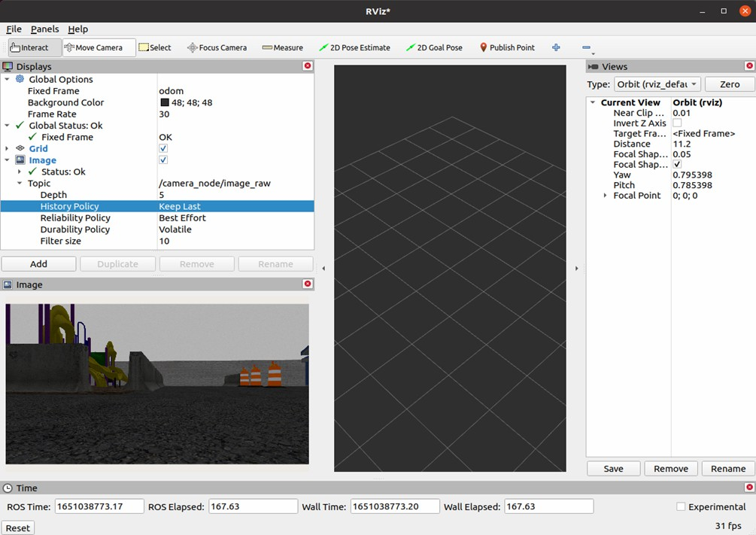Click the Grid display icon

pyautogui.click(x=20, y=148)
